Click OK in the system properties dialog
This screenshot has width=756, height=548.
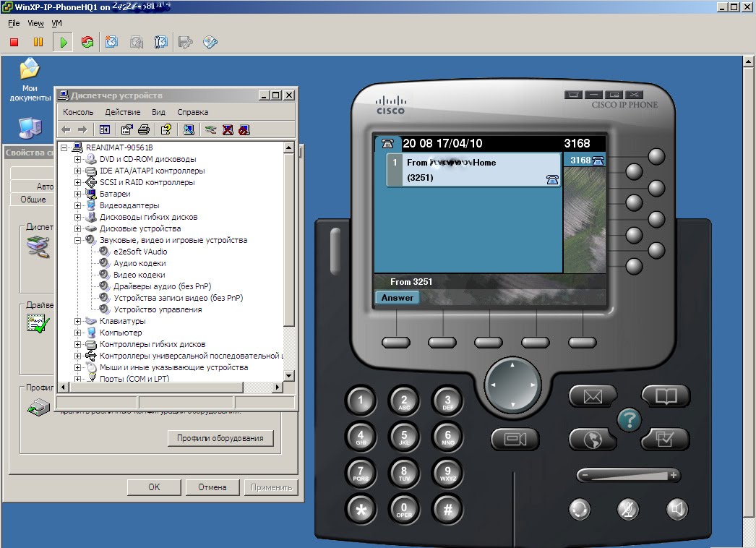pyautogui.click(x=154, y=487)
